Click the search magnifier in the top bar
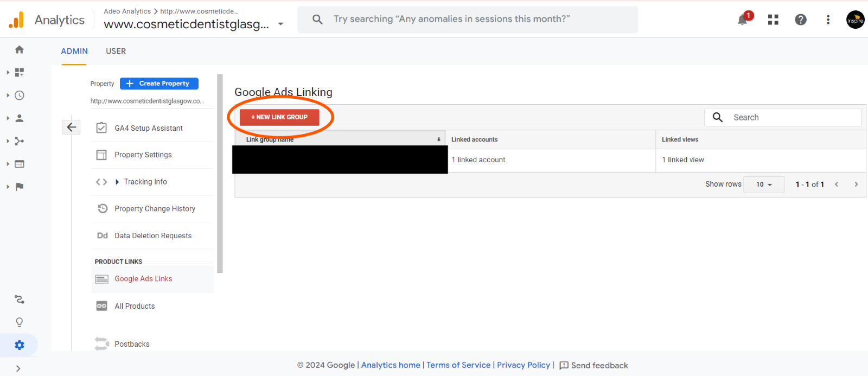The image size is (868, 376). tap(317, 20)
